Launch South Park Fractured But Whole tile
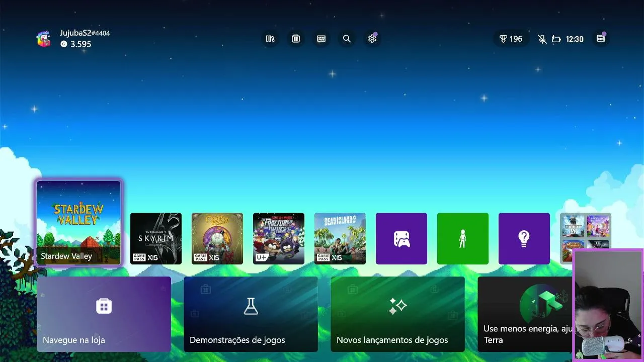 coord(279,239)
